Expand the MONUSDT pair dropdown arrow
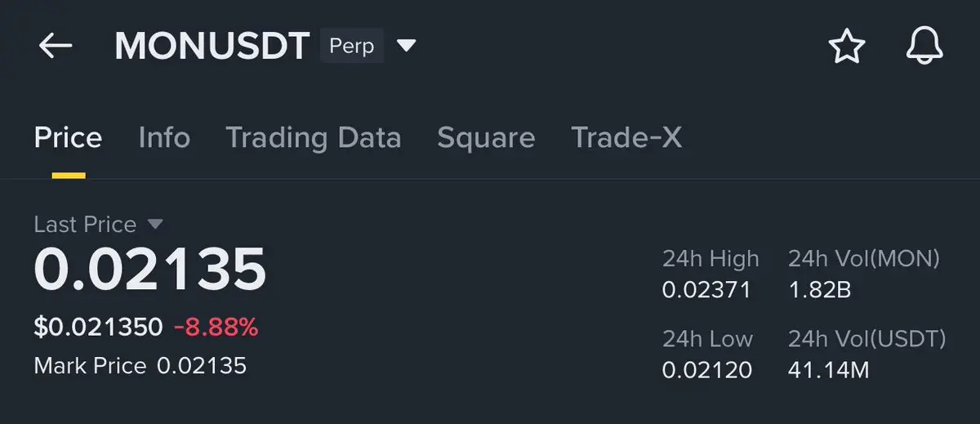 (x=406, y=45)
